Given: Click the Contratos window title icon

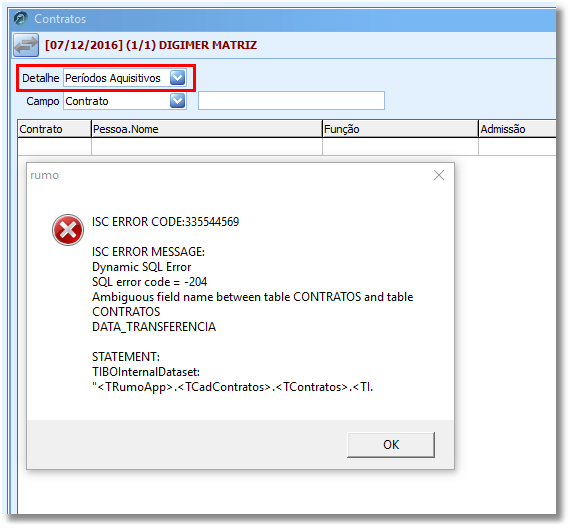Looking at the screenshot, I should [x=21, y=18].
